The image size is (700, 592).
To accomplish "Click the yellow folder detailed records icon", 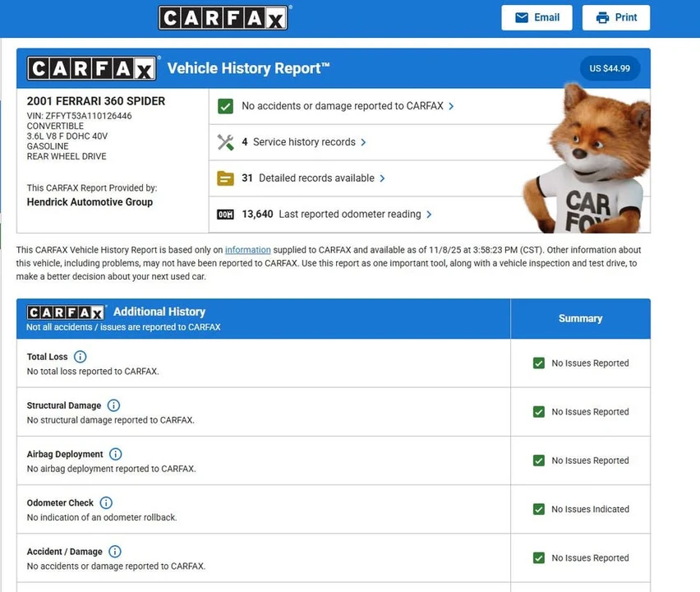I will click(x=225, y=178).
